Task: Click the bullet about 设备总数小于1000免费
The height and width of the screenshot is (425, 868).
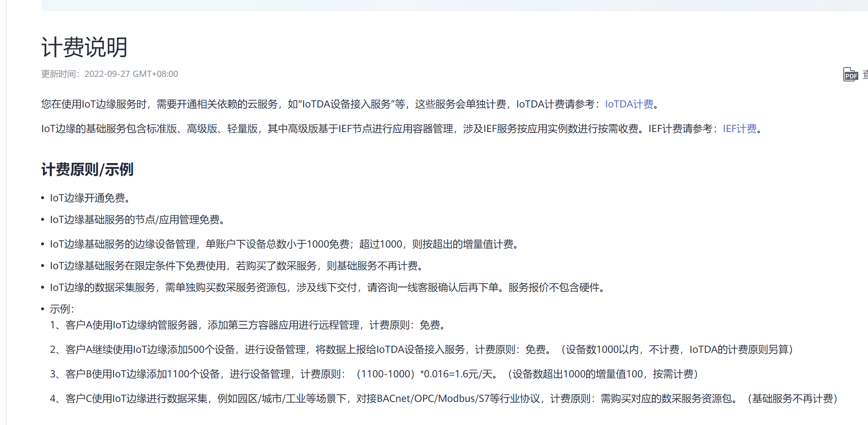Action: click(x=285, y=244)
